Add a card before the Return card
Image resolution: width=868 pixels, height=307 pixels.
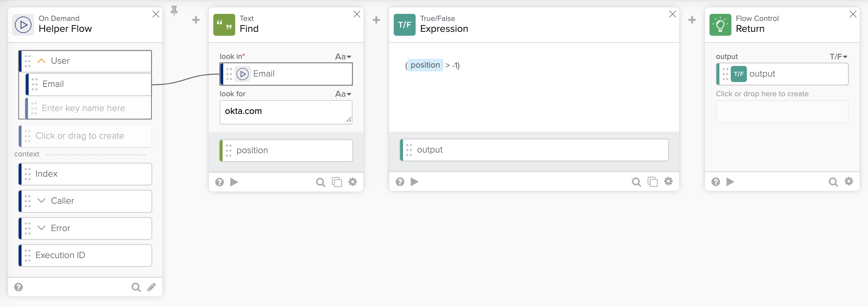[x=692, y=20]
